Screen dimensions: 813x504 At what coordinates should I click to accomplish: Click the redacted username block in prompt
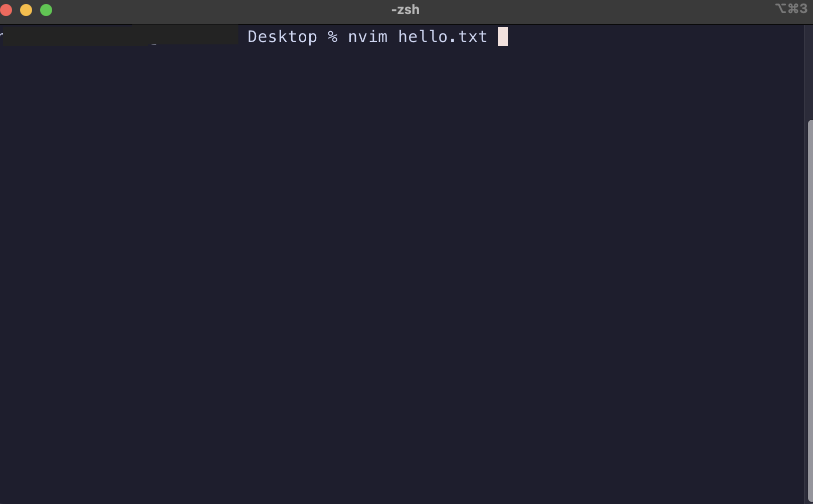pyautogui.click(x=120, y=35)
